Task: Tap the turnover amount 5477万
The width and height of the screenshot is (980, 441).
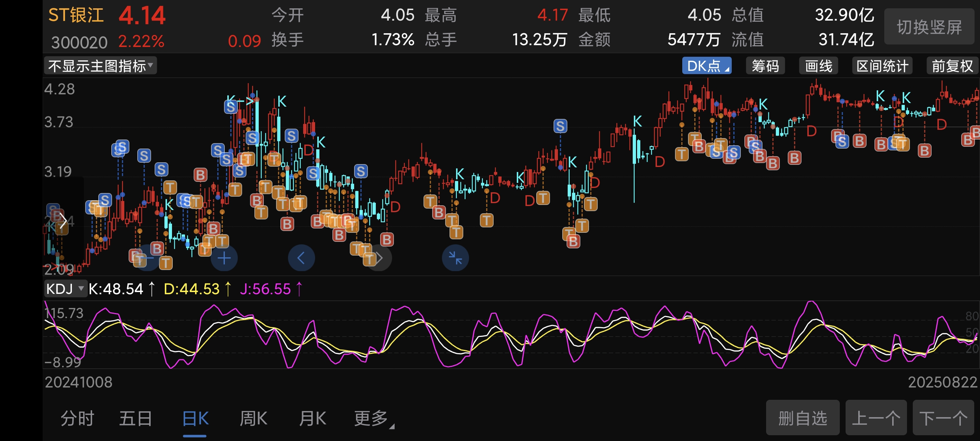Action: tap(693, 39)
